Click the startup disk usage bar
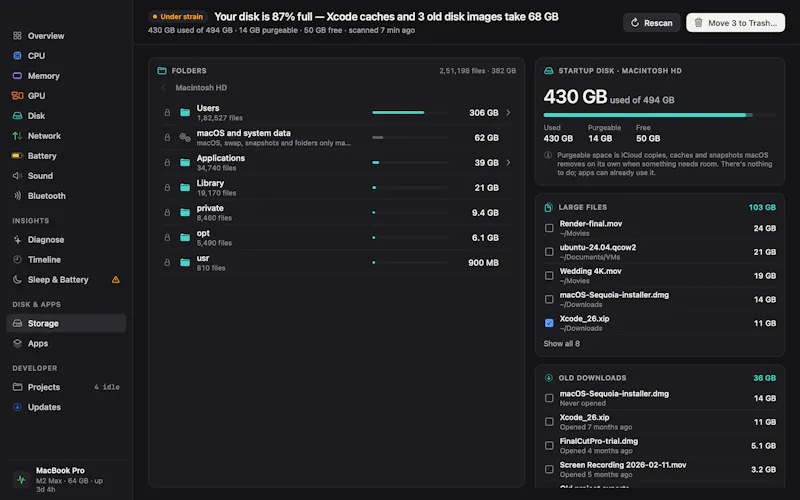Image resolution: width=800 pixels, height=500 pixels. click(660, 115)
